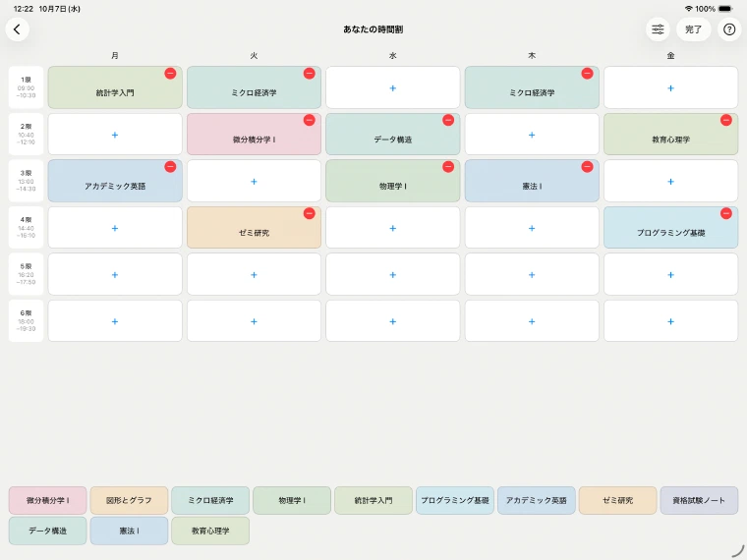
Task: Open the ゼミ研究 Tuesday class cell
Action: 254,228
